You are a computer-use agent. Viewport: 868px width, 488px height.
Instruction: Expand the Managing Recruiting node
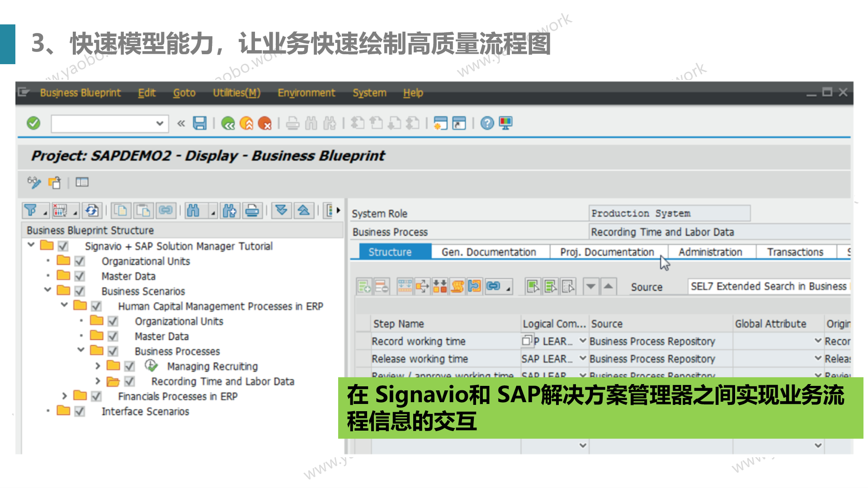pyautogui.click(x=98, y=366)
